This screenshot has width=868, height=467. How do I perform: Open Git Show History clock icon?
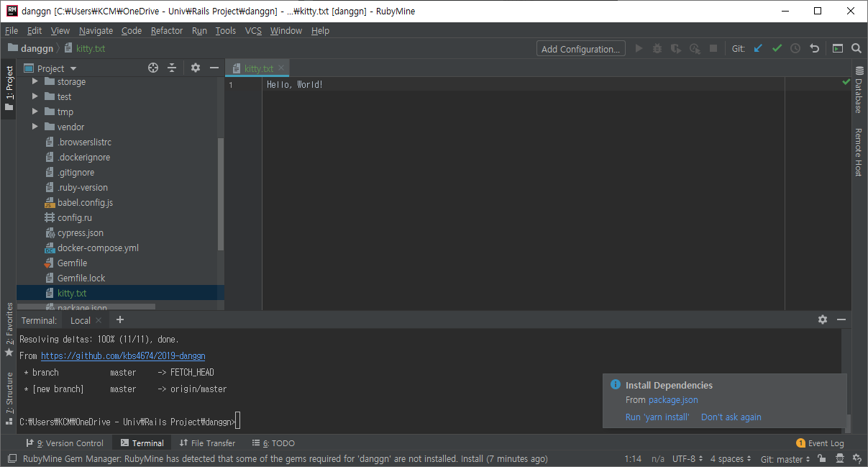point(795,49)
